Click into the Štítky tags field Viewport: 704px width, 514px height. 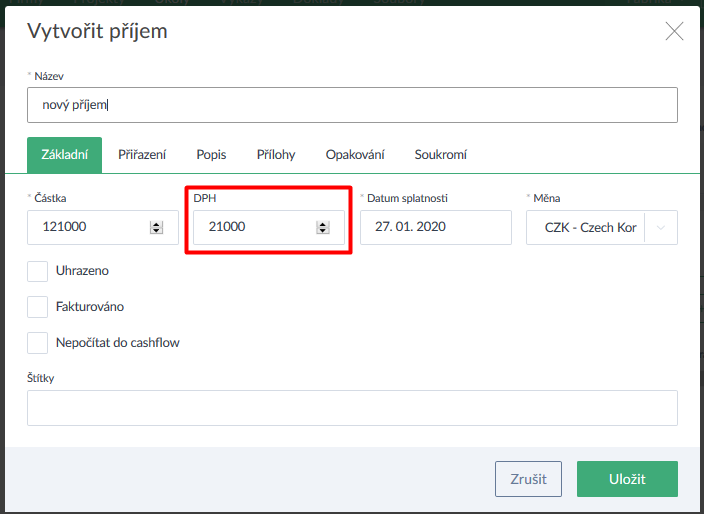(x=352, y=408)
